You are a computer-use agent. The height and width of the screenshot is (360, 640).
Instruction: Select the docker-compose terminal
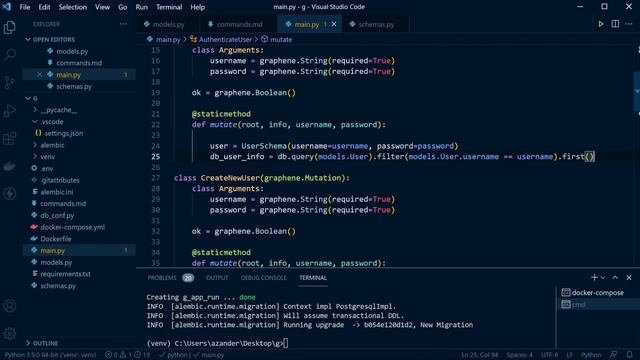point(598,293)
